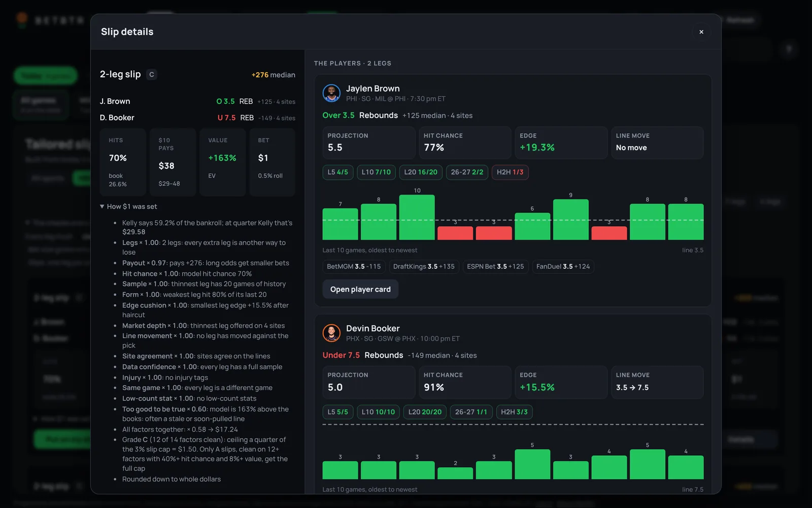
Task: Click the 9-rebound bar in Brown's chart
Action: point(571,219)
